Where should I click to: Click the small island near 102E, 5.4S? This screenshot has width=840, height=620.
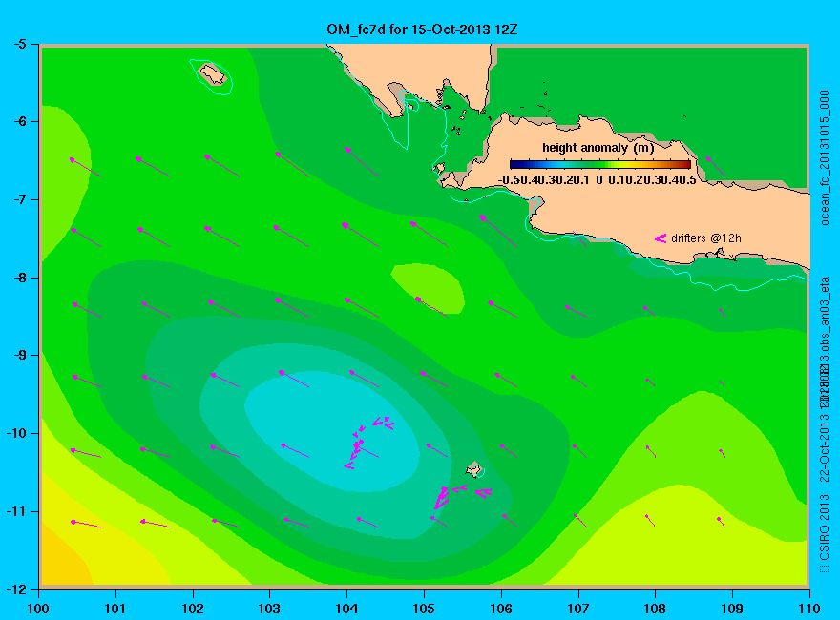213,73
